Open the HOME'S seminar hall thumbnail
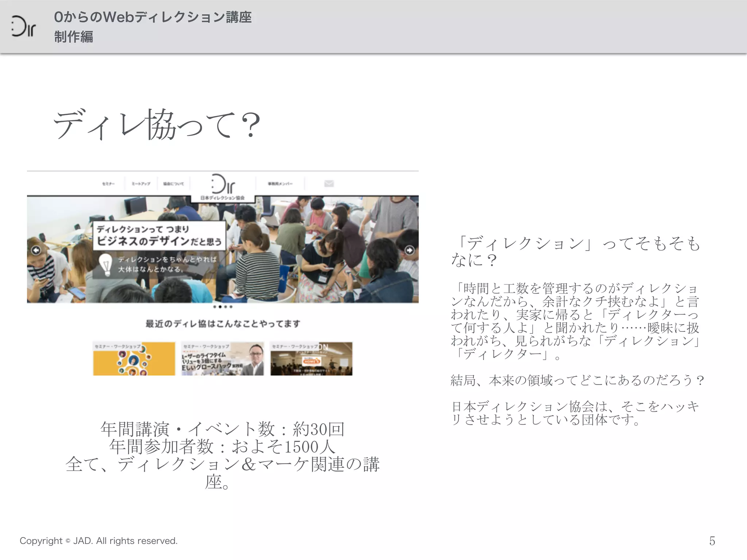 coord(311,359)
